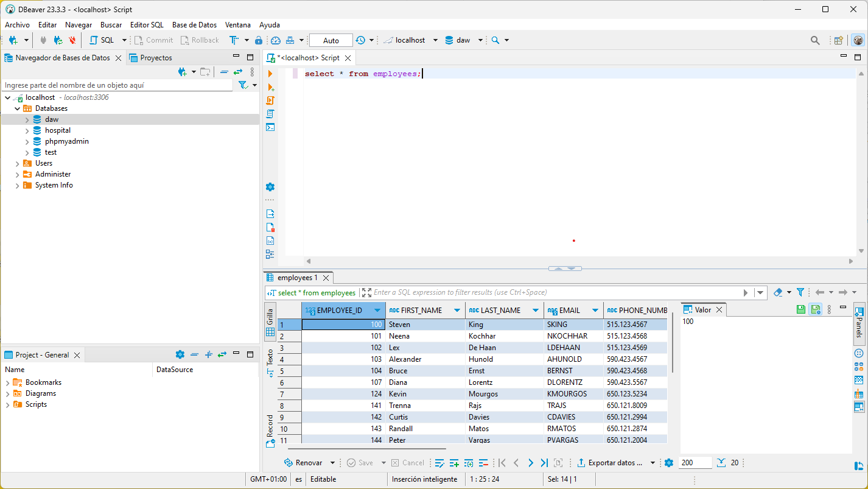Image resolution: width=868 pixels, height=489 pixels.
Task: Open the Editor SQL menu
Action: click(147, 25)
